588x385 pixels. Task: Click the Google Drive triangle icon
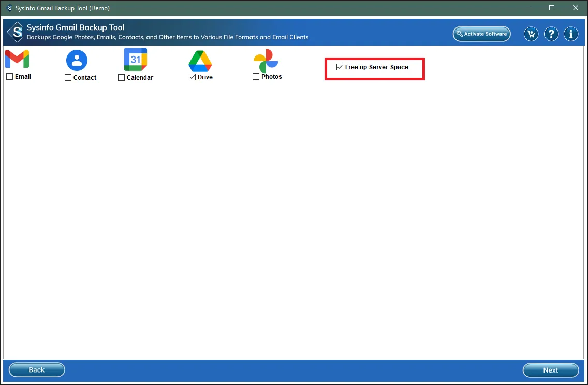(200, 61)
